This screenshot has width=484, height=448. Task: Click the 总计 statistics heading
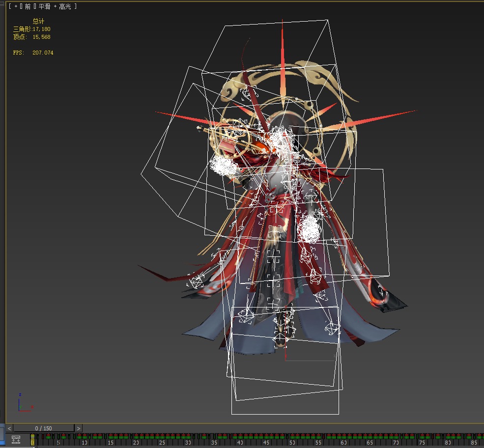point(38,21)
